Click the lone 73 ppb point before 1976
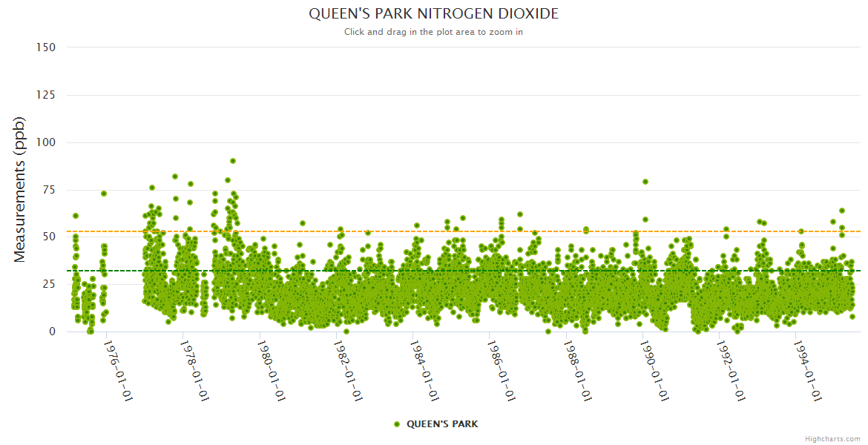The width and height of the screenshot is (868, 445). coord(104,194)
